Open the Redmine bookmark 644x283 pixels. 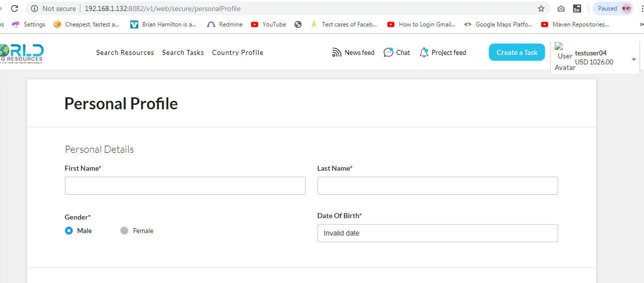point(225,24)
